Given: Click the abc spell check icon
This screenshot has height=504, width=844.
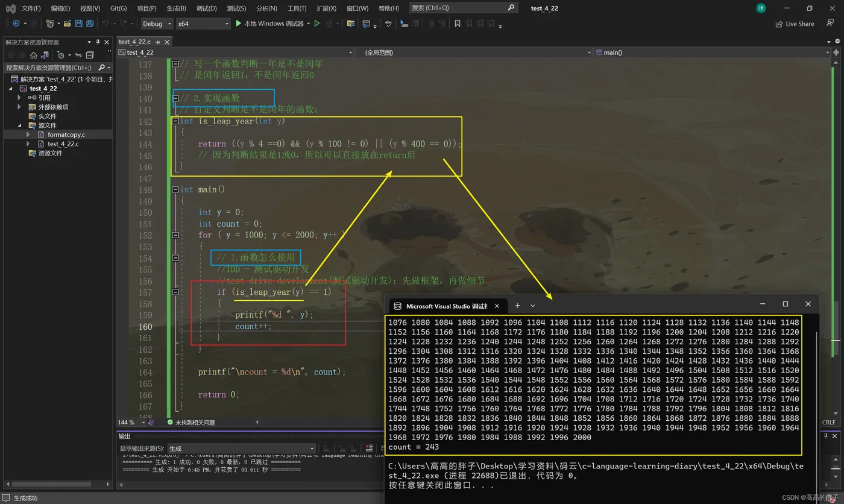Looking at the screenshot, I should point(388,24).
